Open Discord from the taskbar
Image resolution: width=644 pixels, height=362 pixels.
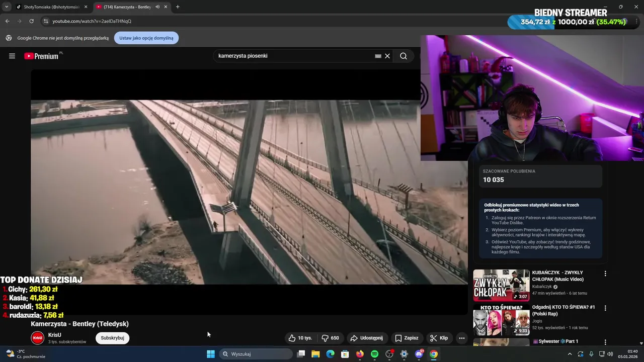pos(419,354)
